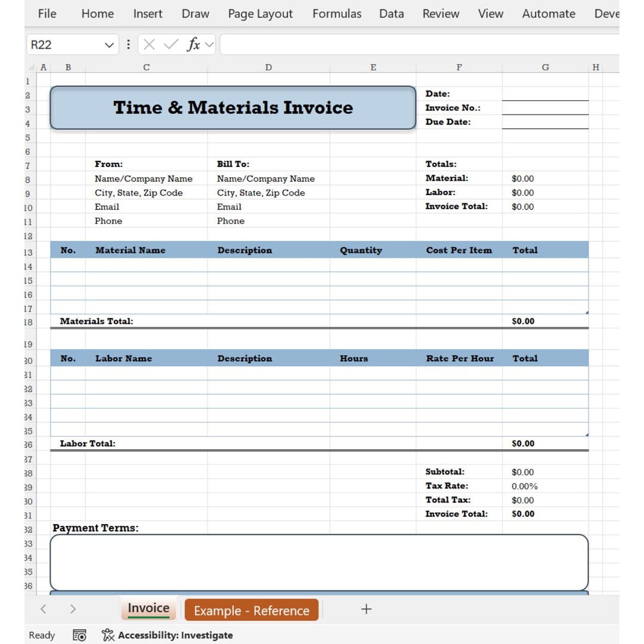Click the Insert Function fx icon
Image resolution: width=644 pixels, height=644 pixels.
click(193, 44)
